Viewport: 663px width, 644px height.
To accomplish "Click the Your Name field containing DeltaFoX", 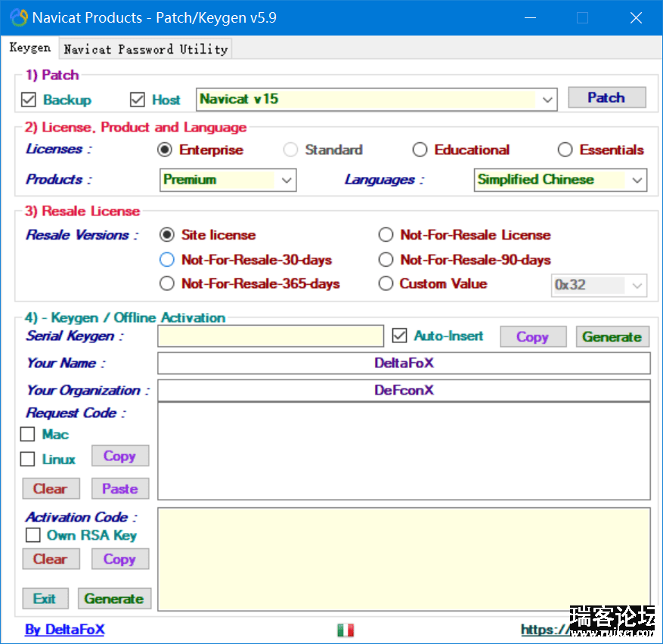I will (404, 364).
